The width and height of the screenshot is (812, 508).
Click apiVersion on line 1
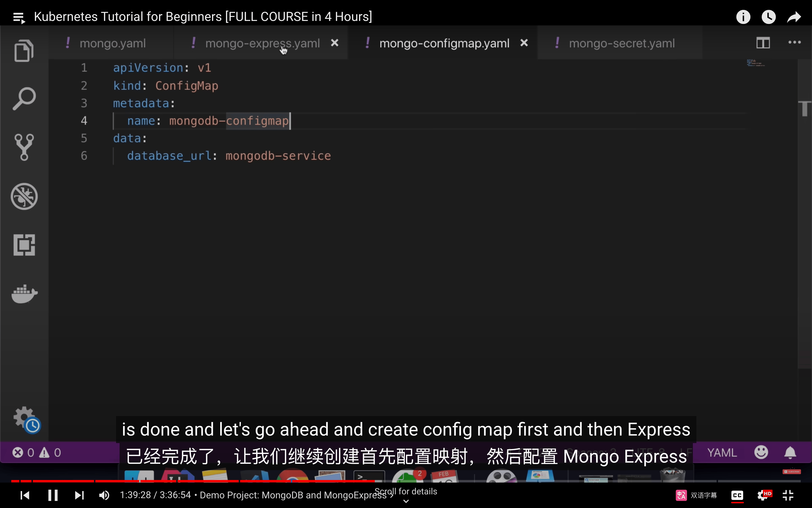(x=148, y=68)
